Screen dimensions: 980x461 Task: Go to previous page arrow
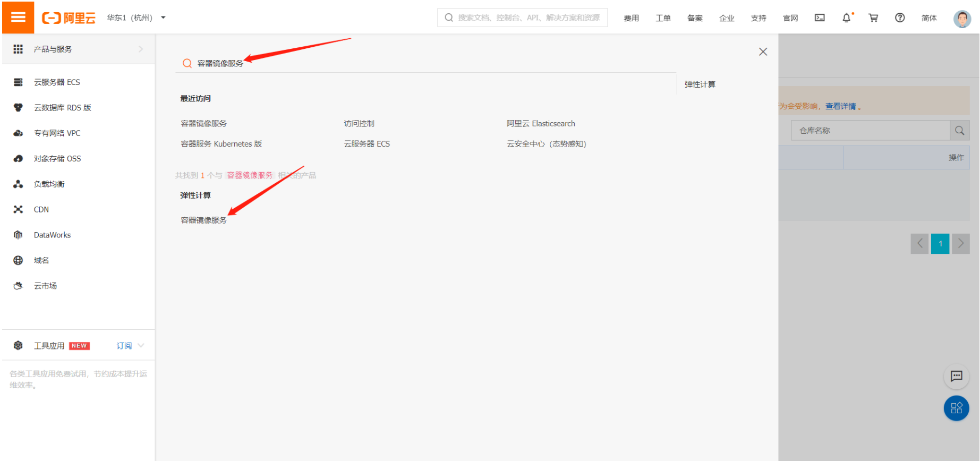pyautogui.click(x=919, y=244)
